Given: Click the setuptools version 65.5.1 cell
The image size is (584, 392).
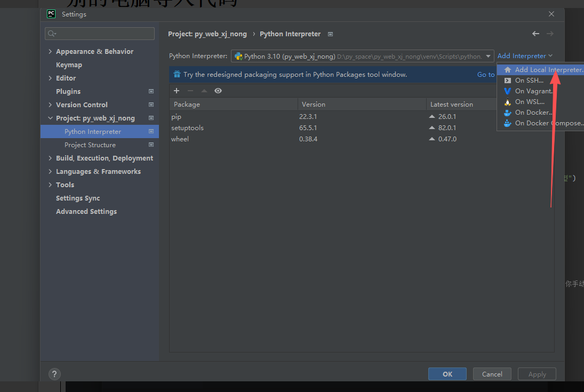Looking at the screenshot, I should coord(308,128).
